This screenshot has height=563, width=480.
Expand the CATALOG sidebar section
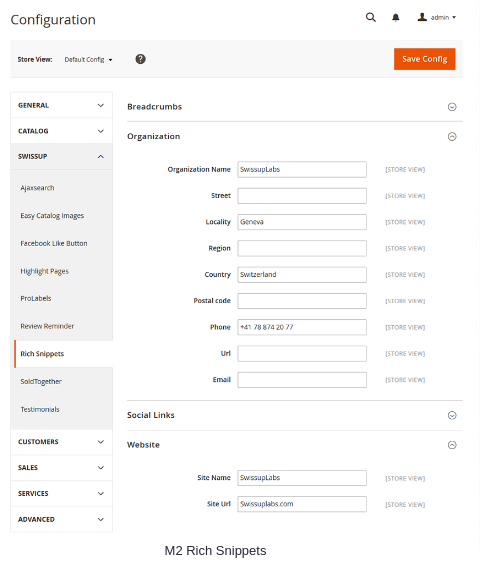(61, 131)
